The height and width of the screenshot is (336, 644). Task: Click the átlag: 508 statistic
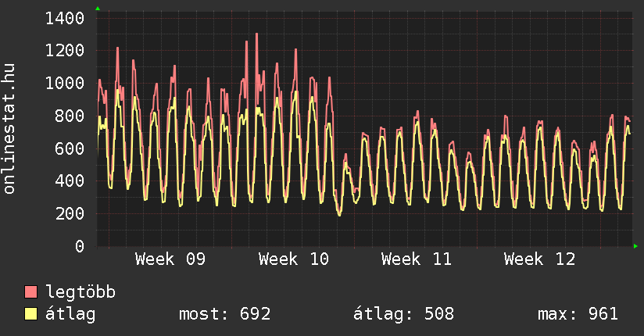404,314
